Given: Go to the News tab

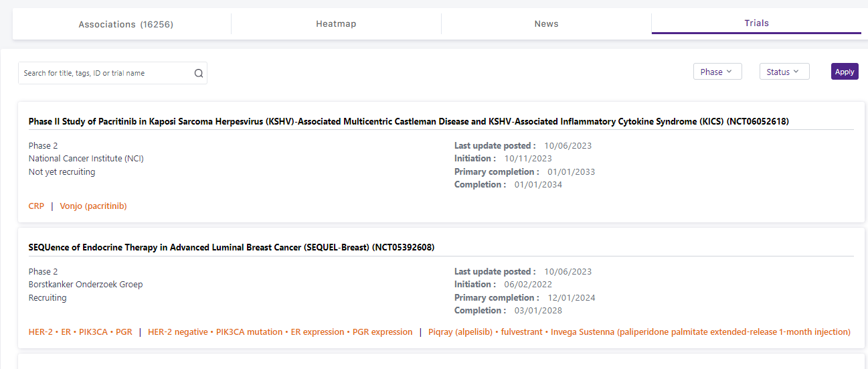Looking at the screenshot, I should [x=546, y=24].
